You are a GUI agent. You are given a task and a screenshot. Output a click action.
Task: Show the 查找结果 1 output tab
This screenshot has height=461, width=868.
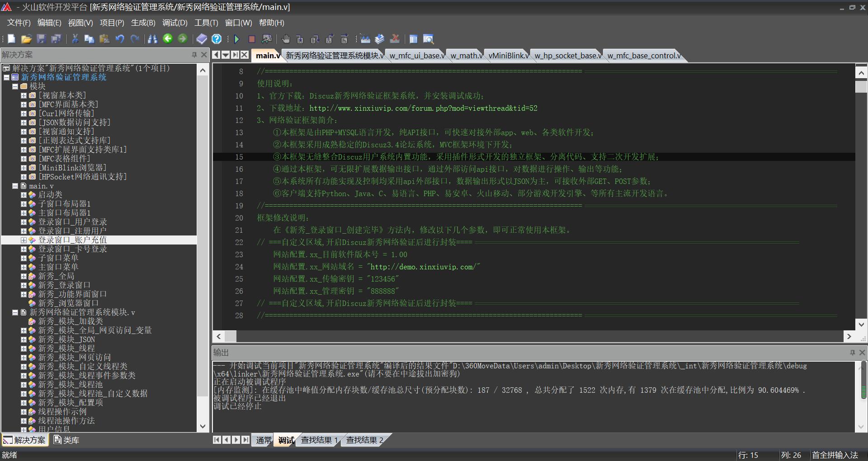coord(319,440)
